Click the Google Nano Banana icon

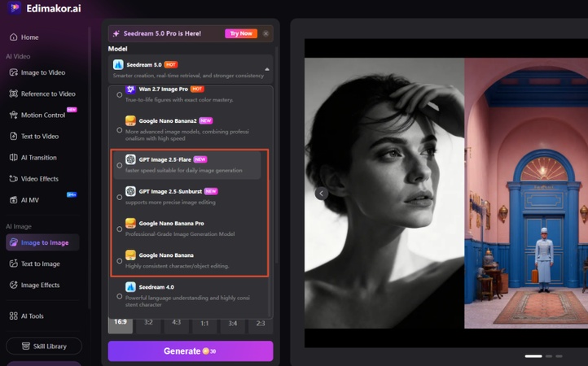tap(130, 255)
